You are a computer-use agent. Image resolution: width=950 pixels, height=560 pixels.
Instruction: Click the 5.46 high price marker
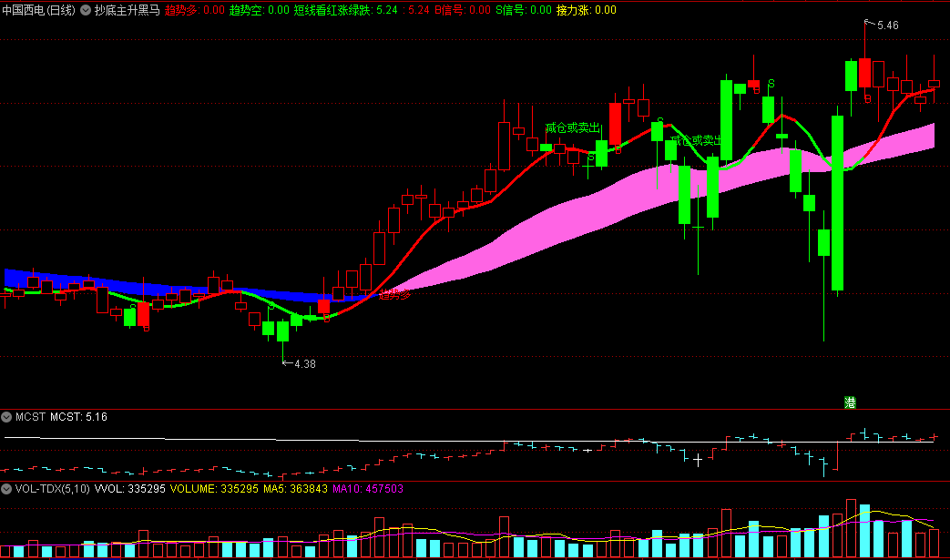coord(887,25)
